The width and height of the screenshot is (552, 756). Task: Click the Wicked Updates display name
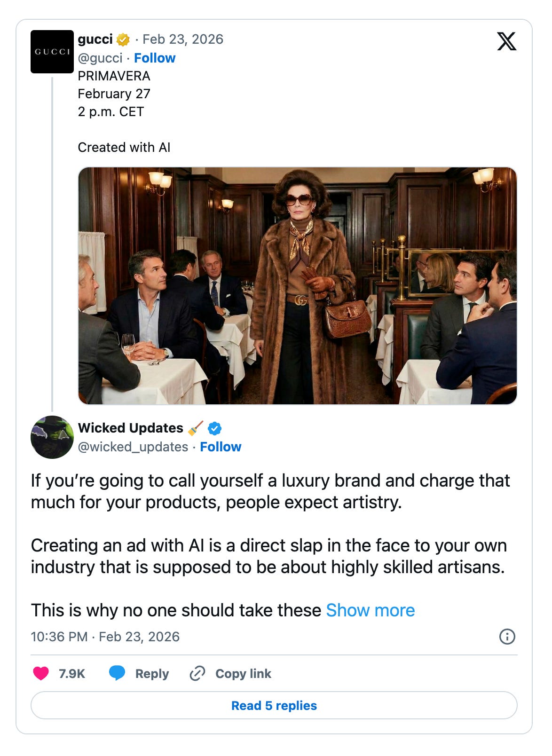coord(131,428)
